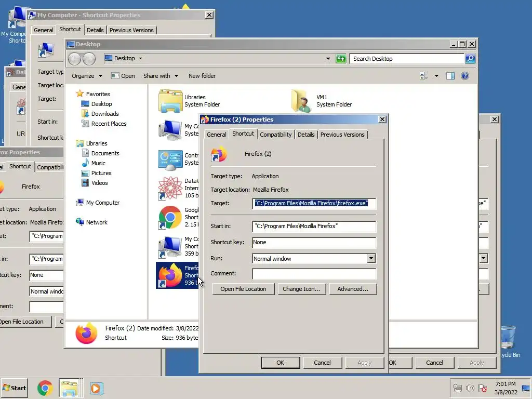Open Music library in navigation pane

(x=94, y=163)
